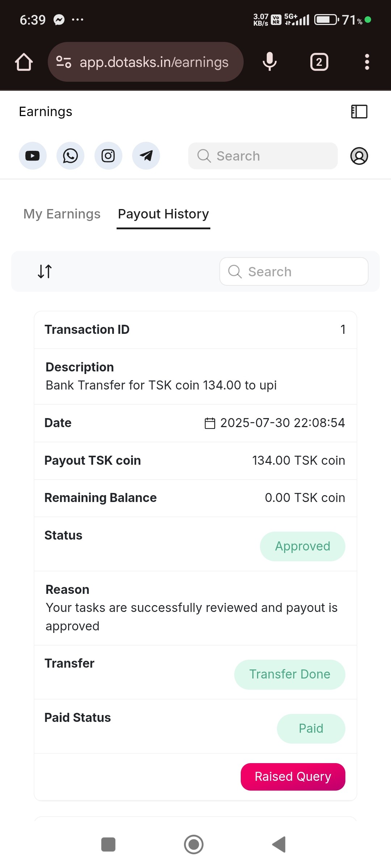Viewport: 391px width, 868px height.
Task: Tap the Android recent apps square
Action: [108, 844]
